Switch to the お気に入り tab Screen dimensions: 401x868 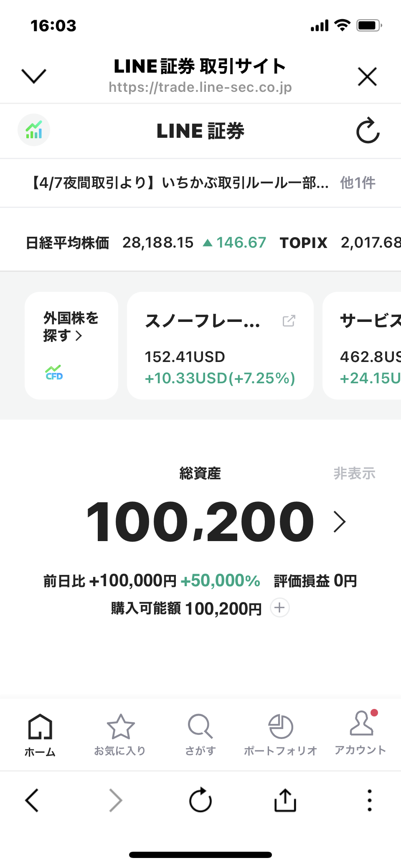coord(120,735)
